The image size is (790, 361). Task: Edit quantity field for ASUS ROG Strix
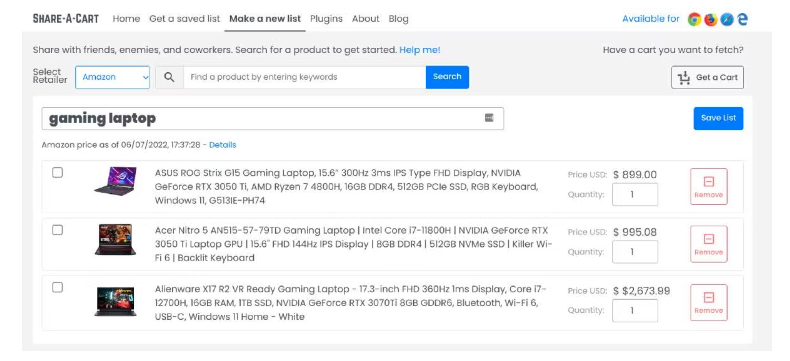(x=635, y=194)
